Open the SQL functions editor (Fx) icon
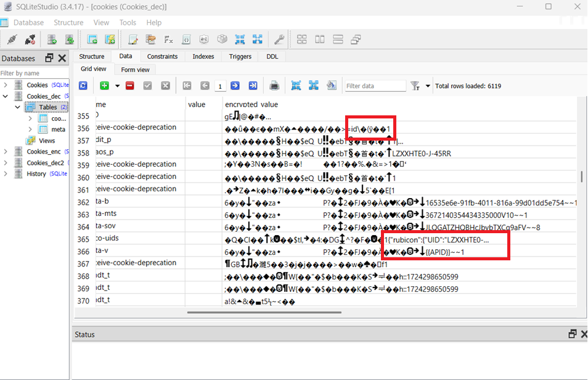The image size is (588, 380). click(168, 39)
